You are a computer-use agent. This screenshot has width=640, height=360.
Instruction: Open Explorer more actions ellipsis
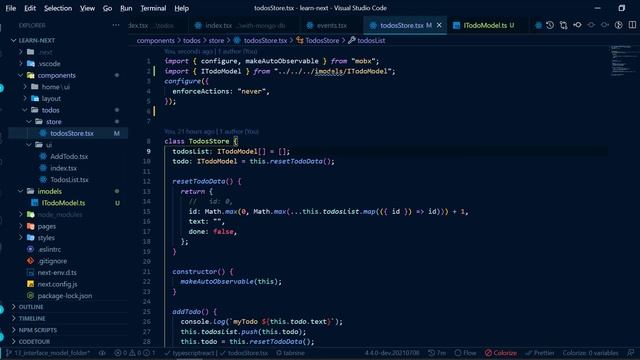tap(116, 25)
